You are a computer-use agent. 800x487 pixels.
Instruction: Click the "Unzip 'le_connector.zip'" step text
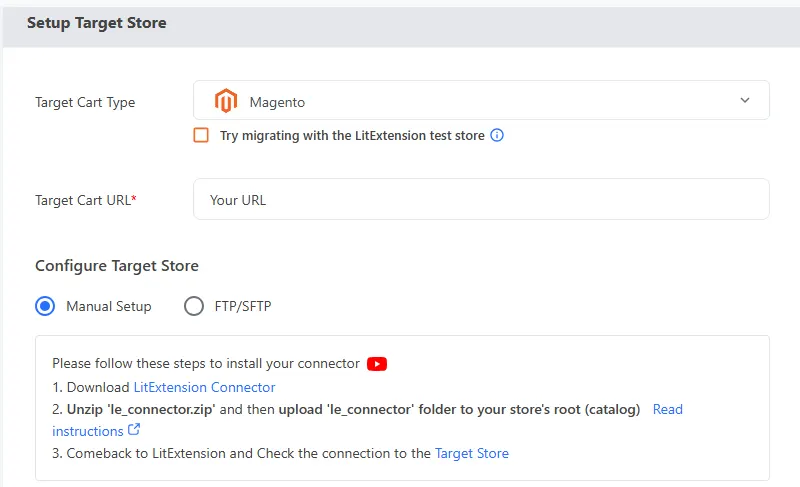141,409
